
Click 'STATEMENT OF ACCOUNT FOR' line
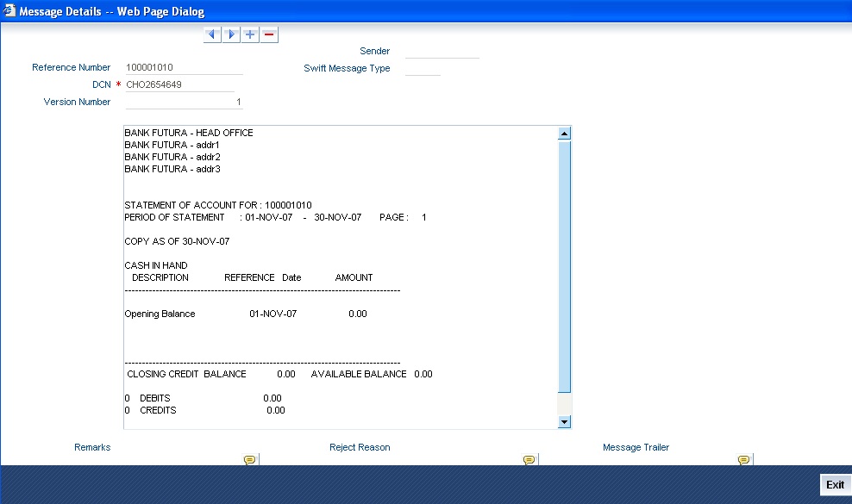(218, 205)
